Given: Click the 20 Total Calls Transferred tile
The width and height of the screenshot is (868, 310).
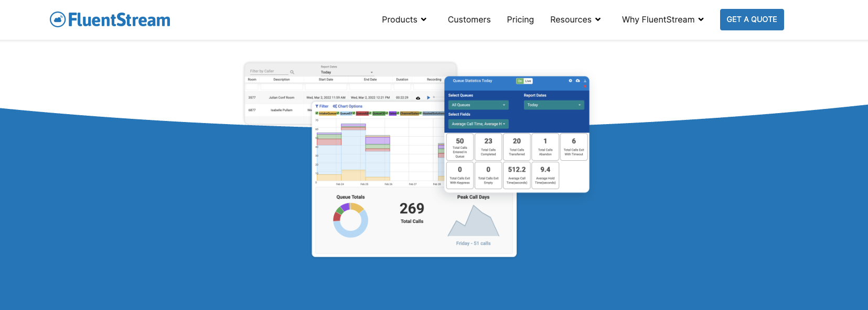Looking at the screenshot, I should pos(517,147).
